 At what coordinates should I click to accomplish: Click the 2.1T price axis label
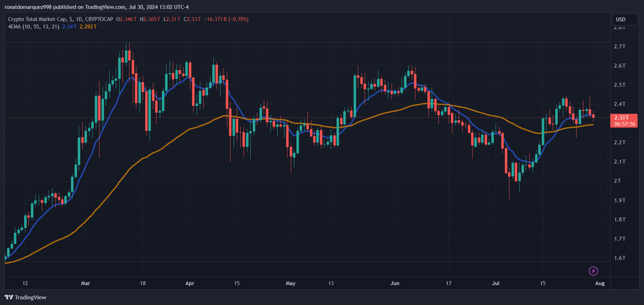click(x=620, y=162)
